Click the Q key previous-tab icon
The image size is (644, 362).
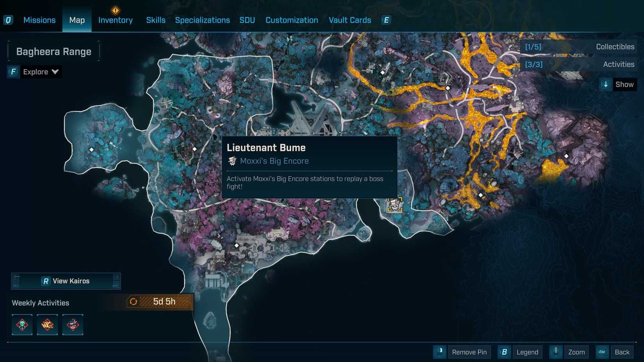coord(8,20)
